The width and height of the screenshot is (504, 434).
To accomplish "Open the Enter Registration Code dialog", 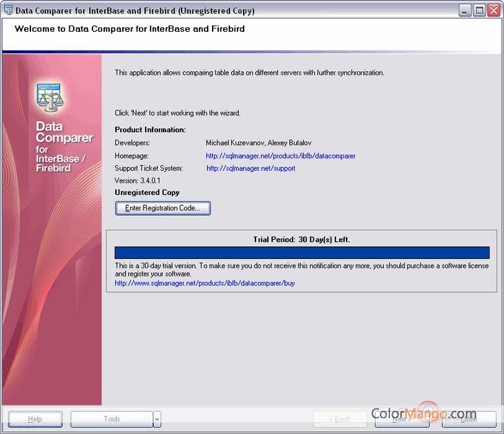I will click(163, 208).
